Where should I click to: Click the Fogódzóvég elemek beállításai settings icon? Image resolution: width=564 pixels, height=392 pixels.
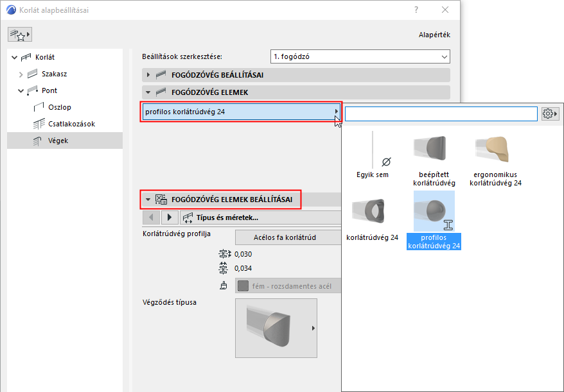click(161, 200)
